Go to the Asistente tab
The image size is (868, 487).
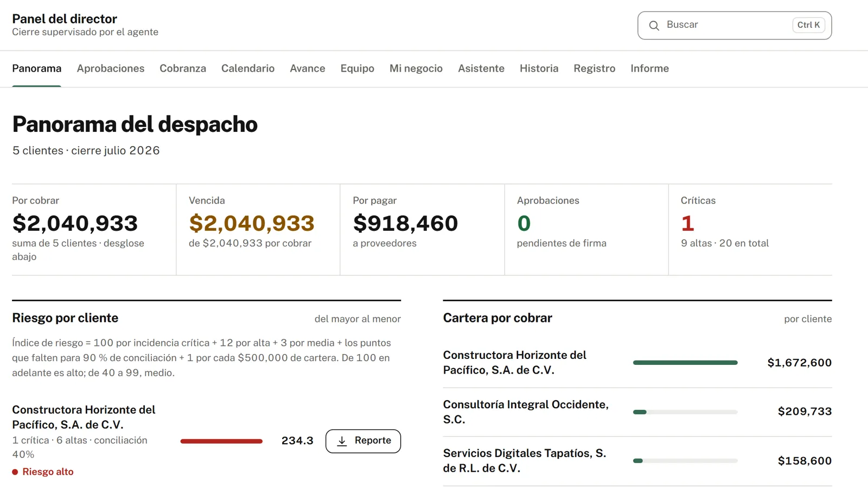point(481,68)
